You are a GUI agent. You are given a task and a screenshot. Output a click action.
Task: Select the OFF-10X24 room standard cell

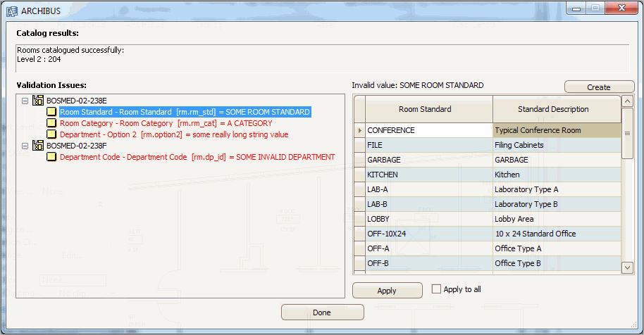[429, 234]
